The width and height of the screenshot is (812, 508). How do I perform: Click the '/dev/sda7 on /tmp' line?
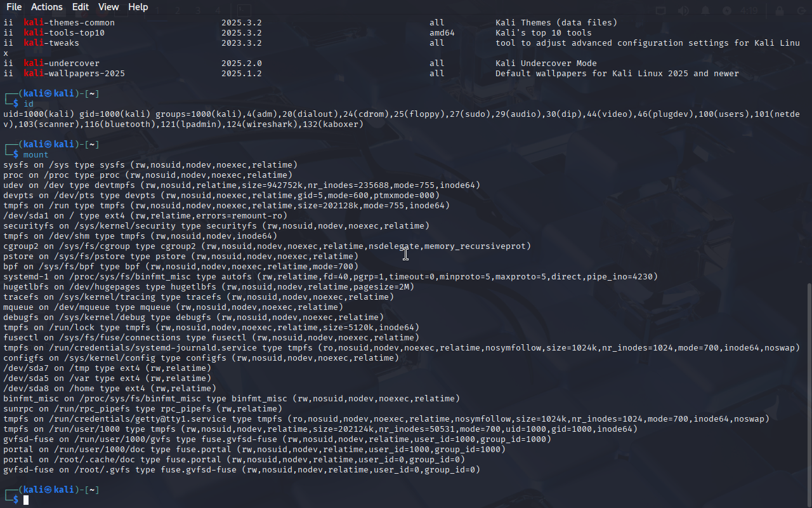(107, 368)
